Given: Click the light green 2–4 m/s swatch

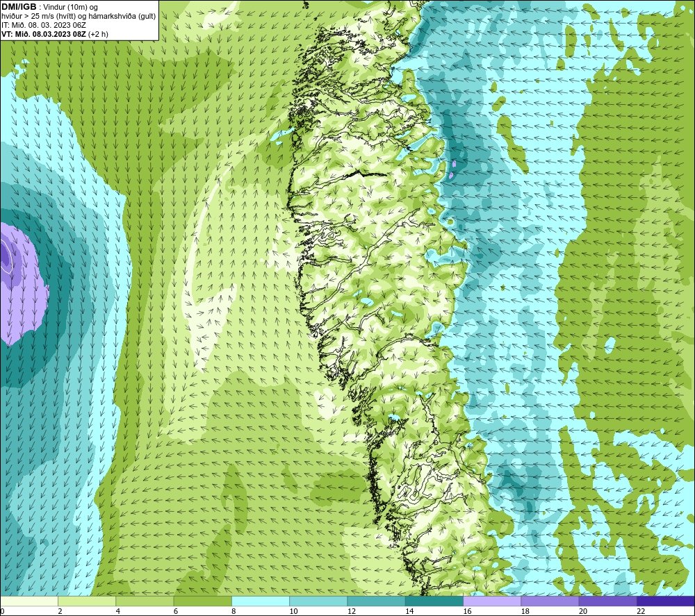Looking at the screenshot, I should pos(87,601).
